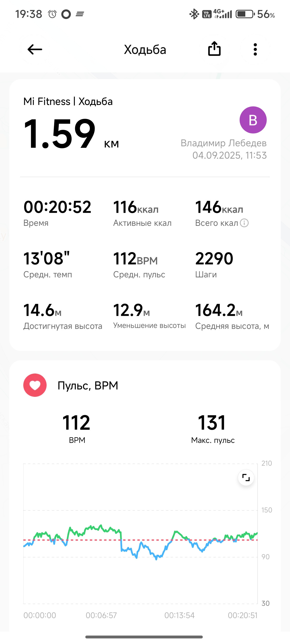Screen dimensions: 290x644
Task: Tap the 131 Макс. пульс value
Action: [213, 428]
